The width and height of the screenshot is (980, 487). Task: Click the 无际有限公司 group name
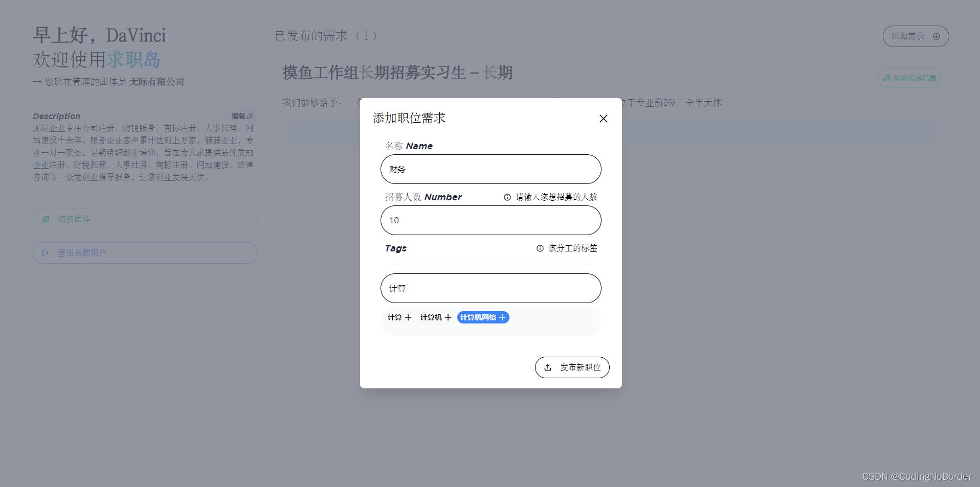pyautogui.click(x=157, y=82)
